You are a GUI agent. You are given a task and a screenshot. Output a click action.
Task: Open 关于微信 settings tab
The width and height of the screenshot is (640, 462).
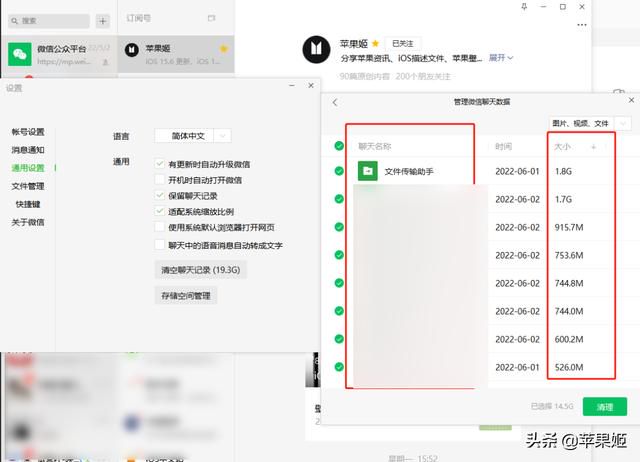coord(28,222)
